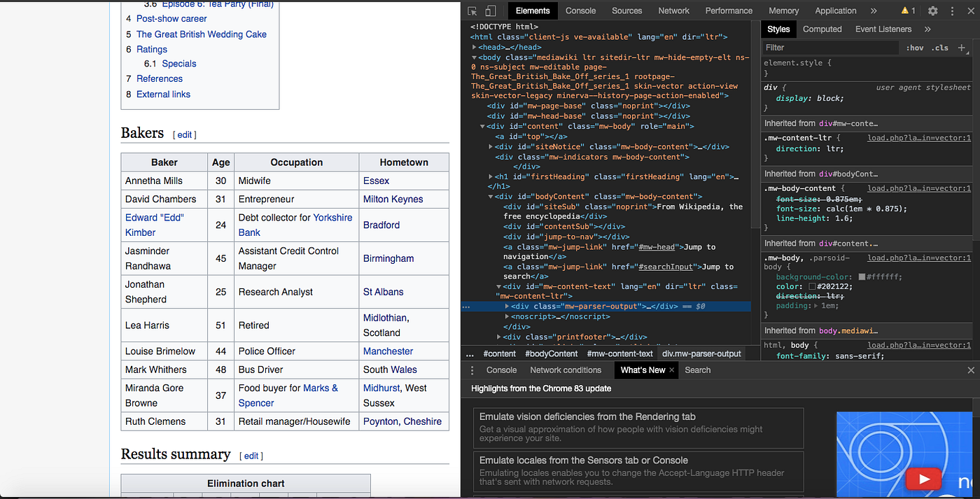Click the edit link beside Bakers heading

(185, 134)
